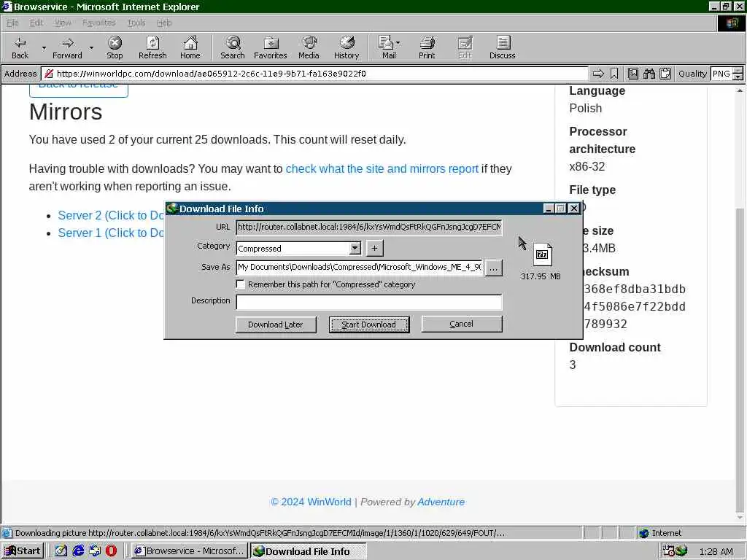
Task: Go to the Home page
Action: click(190, 47)
